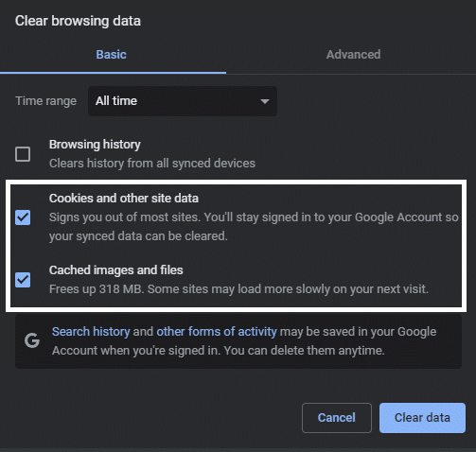Click the Signs you out of most sites description

click(x=254, y=227)
